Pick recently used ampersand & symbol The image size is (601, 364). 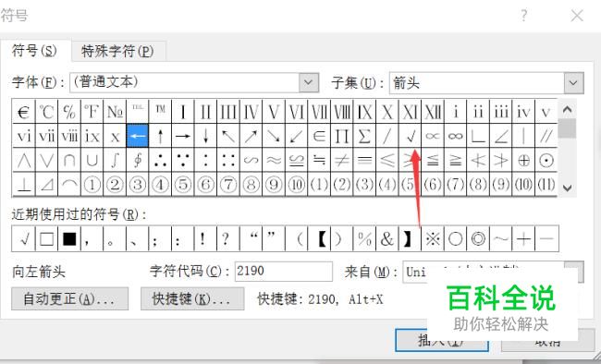click(x=387, y=238)
